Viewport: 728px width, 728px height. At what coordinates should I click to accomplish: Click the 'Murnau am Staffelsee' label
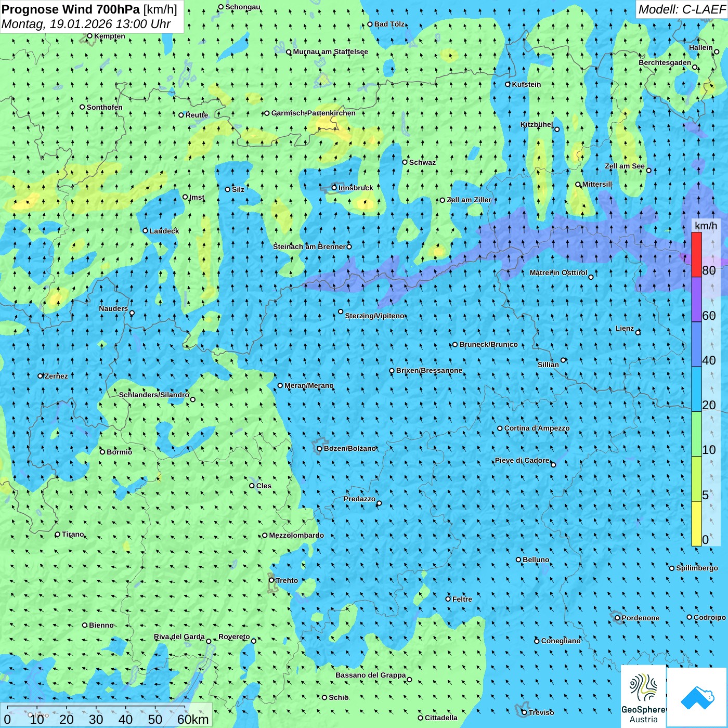(x=330, y=51)
